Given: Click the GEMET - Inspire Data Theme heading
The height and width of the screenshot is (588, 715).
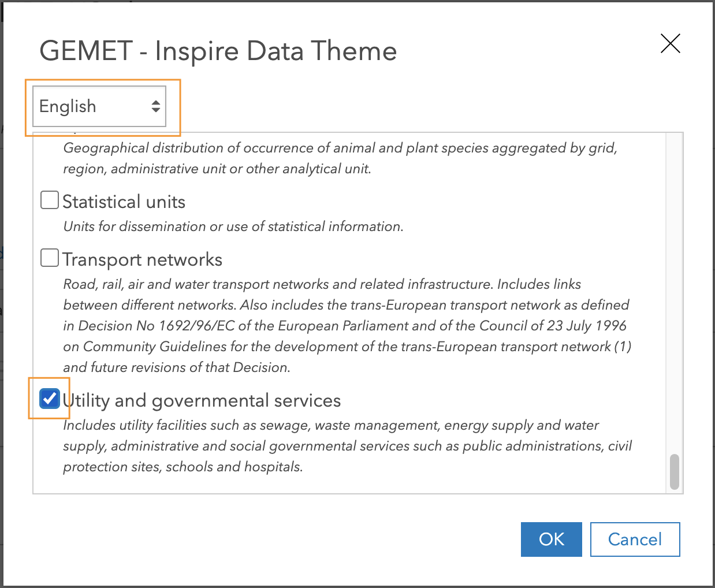Looking at the screenshot, I should click(218, 51).
